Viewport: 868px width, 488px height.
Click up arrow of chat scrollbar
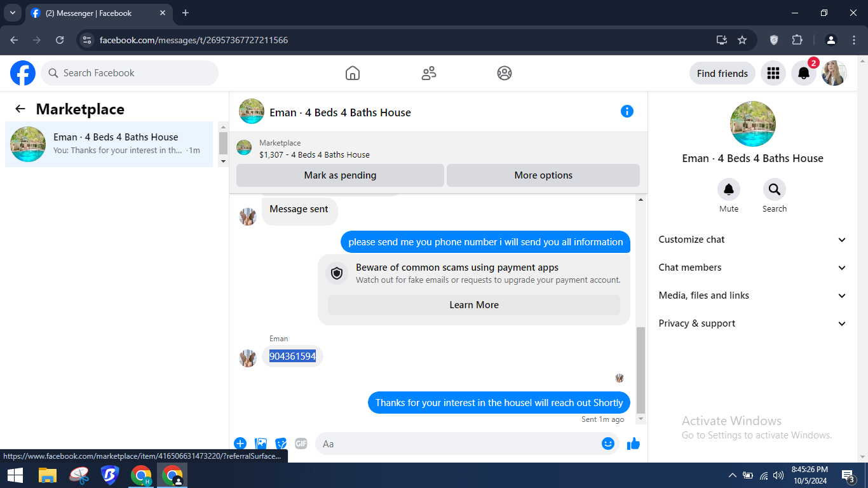tap(641, 200)
